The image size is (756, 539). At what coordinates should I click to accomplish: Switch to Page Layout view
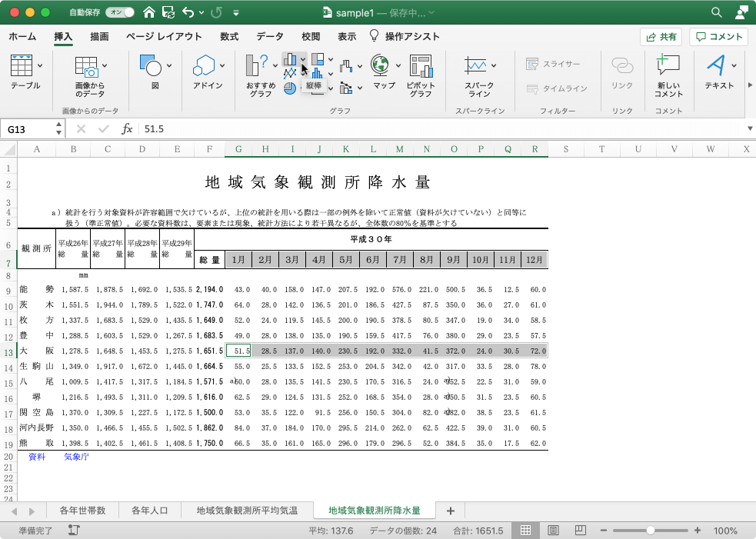coord(553,531)
